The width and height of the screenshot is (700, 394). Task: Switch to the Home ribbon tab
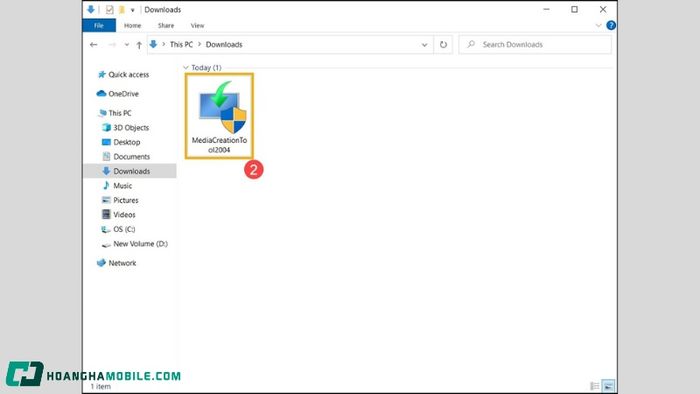[x=133, y=25]
